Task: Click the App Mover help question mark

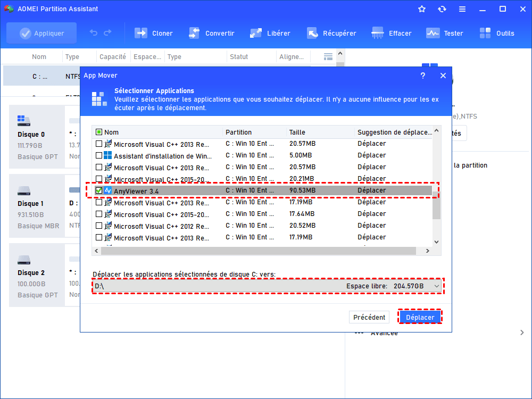Action: (423, 76)
